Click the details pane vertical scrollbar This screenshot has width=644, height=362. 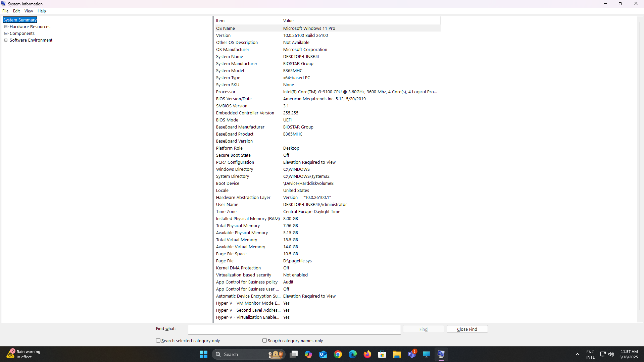640,166
